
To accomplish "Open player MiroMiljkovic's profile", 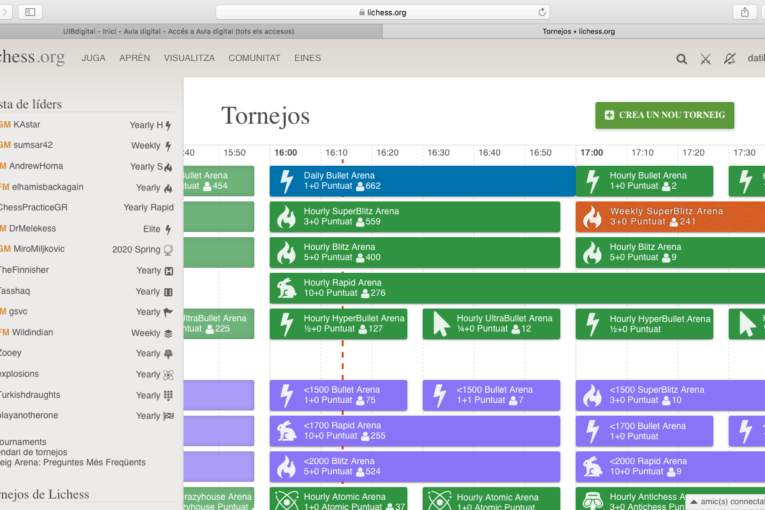I will point(39,249).
